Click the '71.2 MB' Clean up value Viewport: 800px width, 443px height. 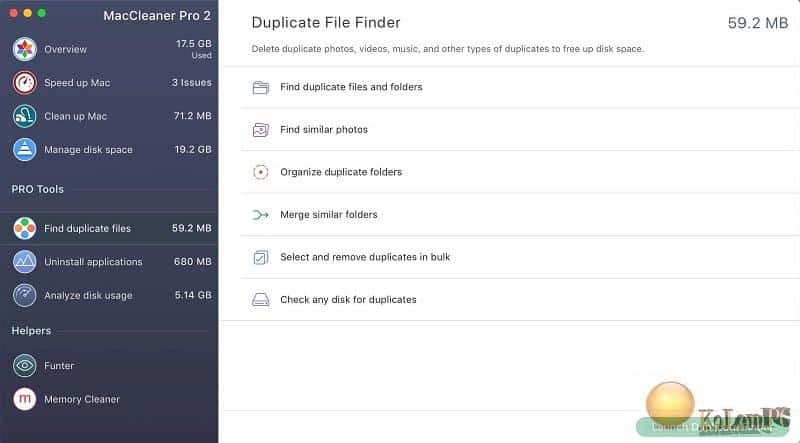click(192, 116)
